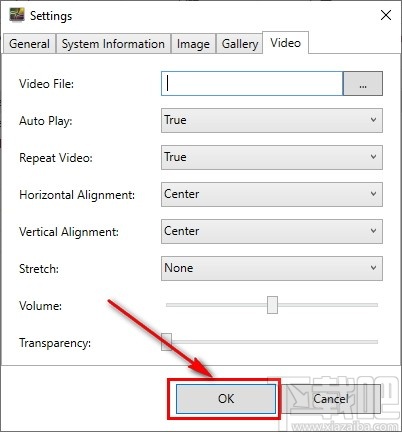402x432 pixels.
Task: Click the Cancel button
Action: click(x=331, y=399)
